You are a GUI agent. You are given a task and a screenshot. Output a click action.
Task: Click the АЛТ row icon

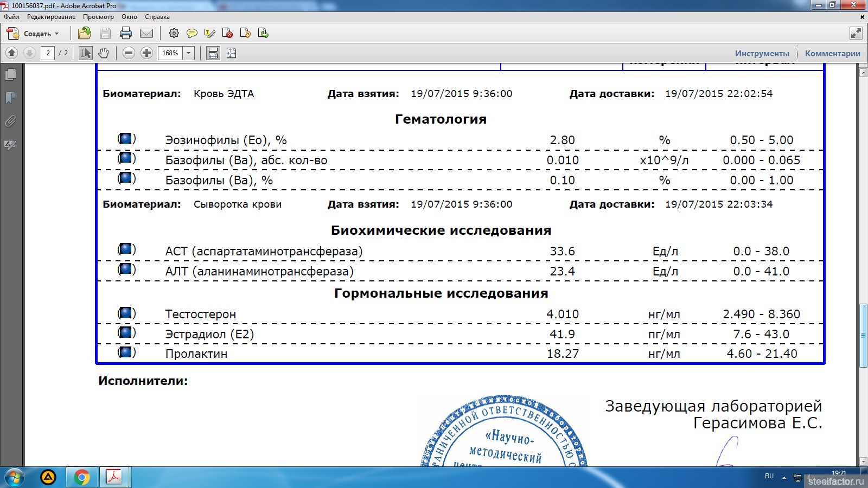126,269
